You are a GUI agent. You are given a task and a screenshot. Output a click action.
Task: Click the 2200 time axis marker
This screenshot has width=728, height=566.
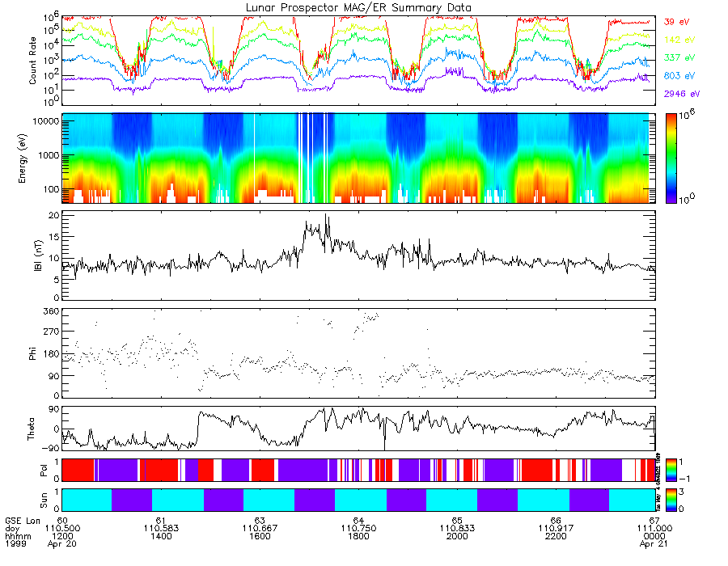pos(556,536)
